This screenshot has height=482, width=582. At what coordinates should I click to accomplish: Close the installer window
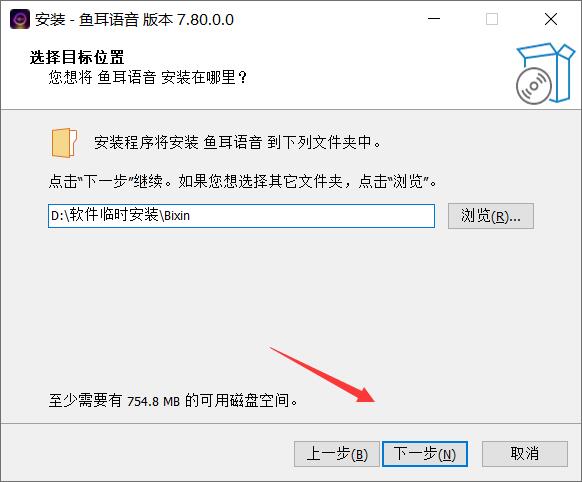(x=551, y=19)
